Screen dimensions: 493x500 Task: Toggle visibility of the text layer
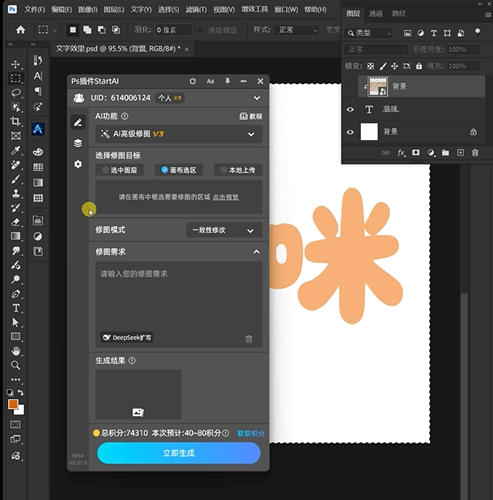tap(350, 109)
